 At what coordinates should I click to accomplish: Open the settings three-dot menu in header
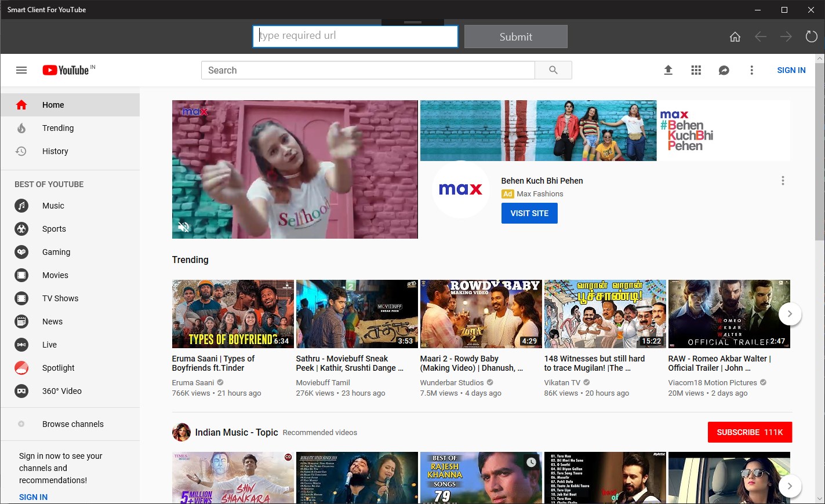(x=751, y=70)
